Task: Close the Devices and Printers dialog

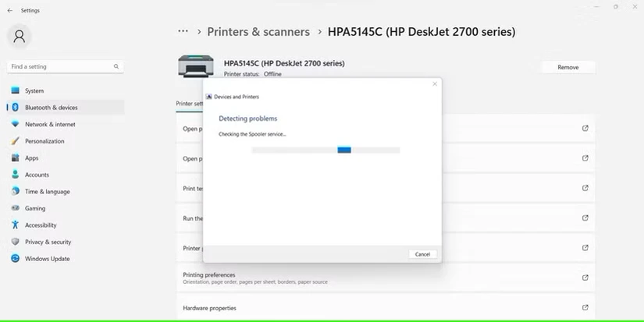Action: click(435, 83)
